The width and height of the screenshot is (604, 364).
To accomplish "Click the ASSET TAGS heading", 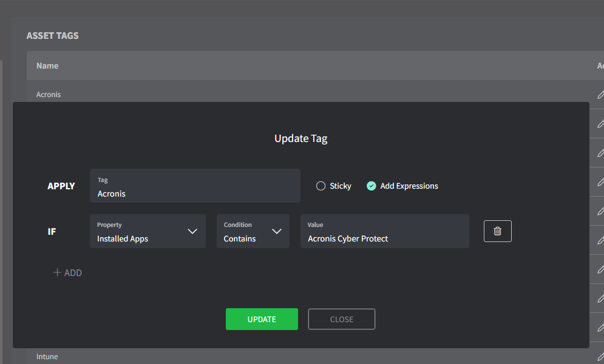I will pyautogui.click(x=52, y=35).
